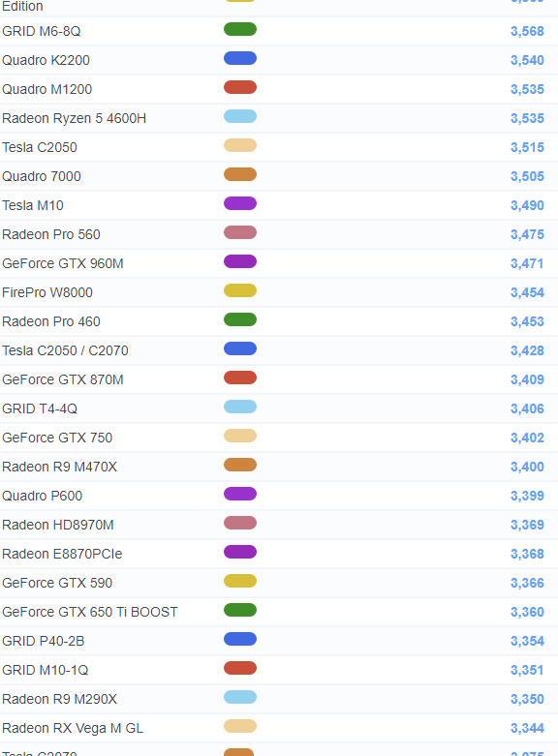Viewport: 558px width, 756px height.
Task: Click the score 3,344 for Radeon RX Vega M GL
Action: coord(527,728)
